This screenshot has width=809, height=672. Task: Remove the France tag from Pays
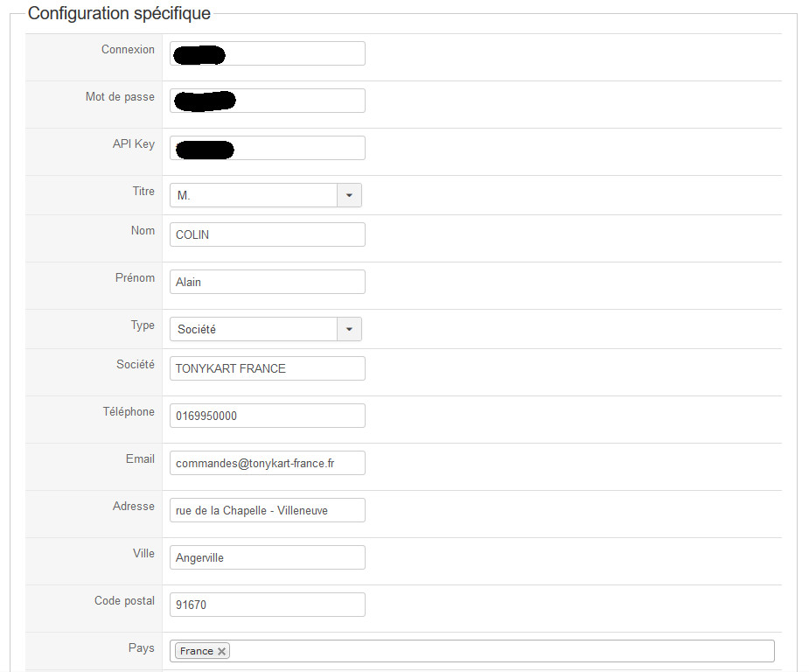point(222,651)
